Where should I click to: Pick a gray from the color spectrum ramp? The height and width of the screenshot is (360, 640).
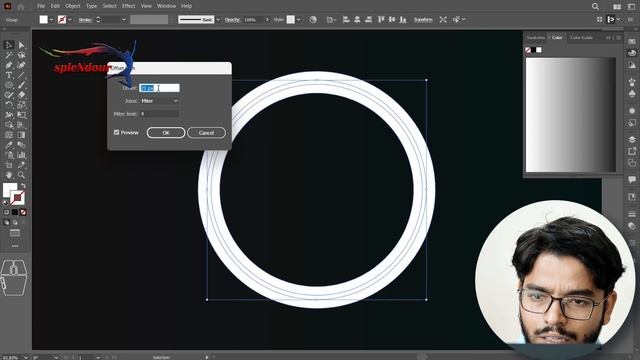571,115
